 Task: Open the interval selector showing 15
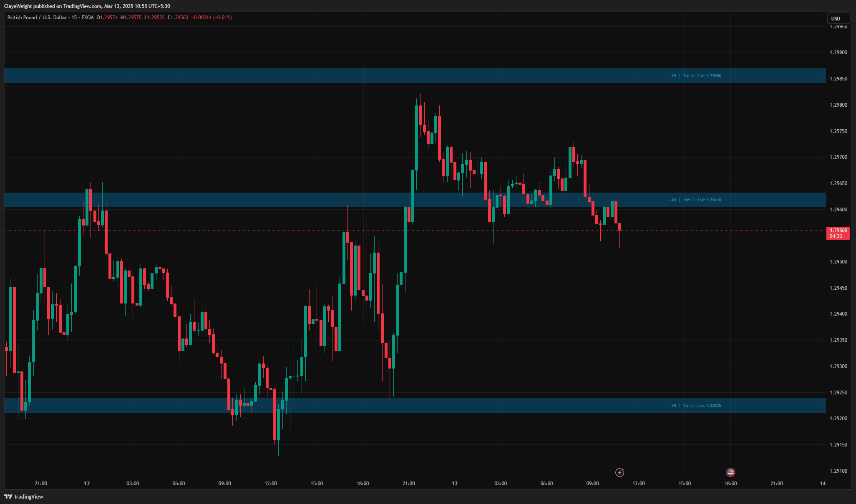coord(74,18)
